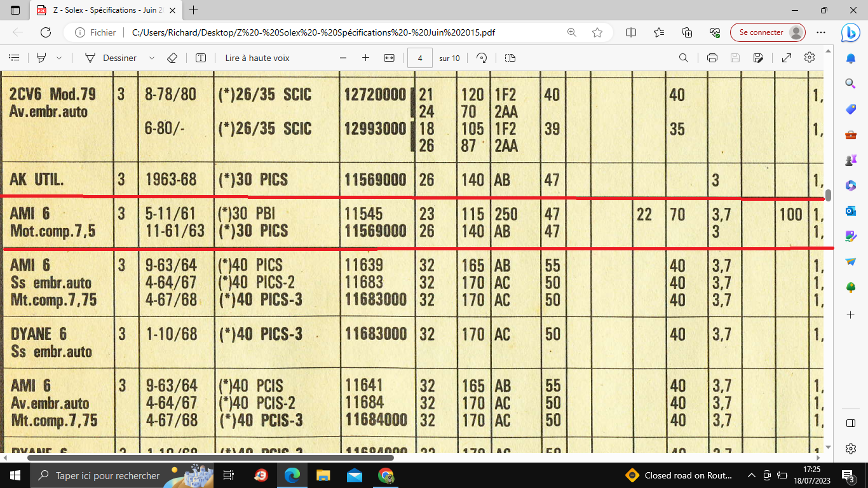Enter full screen mode for the PDF
Image resolution: width=868 pixels, height=488 pixels.
coord(786,58)
